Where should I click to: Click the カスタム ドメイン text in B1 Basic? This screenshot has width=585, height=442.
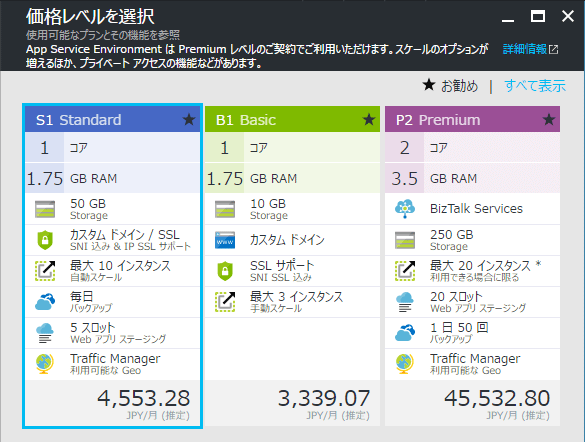[x=287, y=239]
